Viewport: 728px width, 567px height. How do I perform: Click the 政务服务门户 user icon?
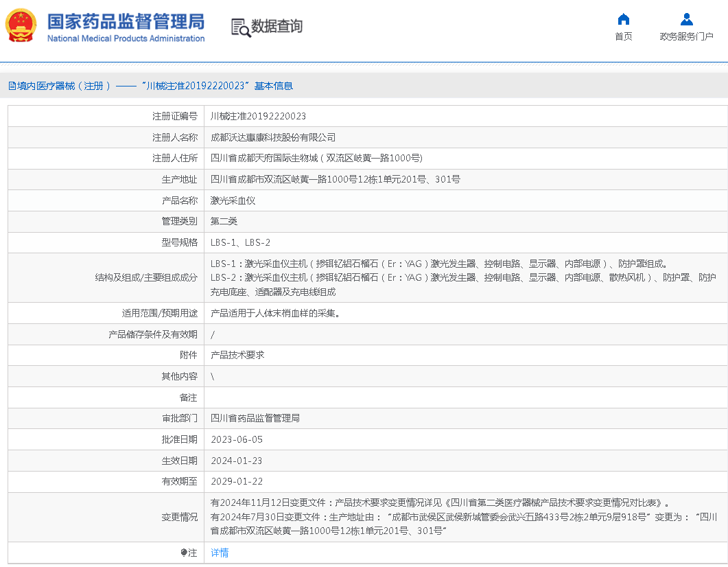686,19
